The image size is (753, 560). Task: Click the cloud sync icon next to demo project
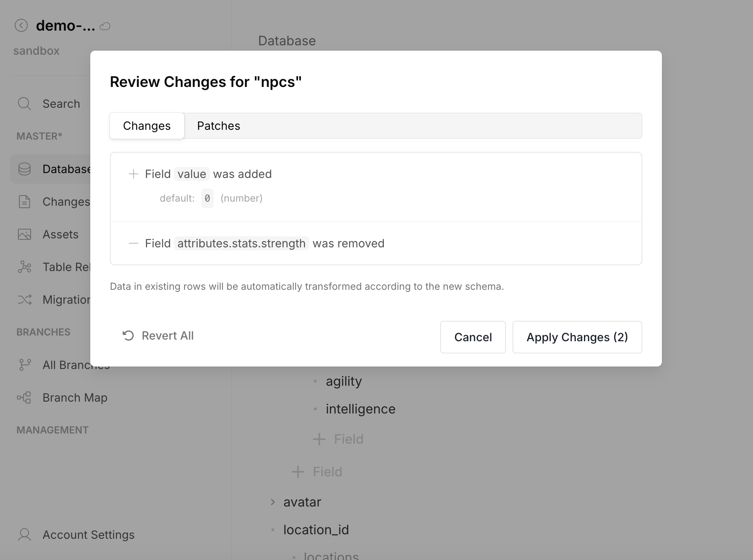[x=105, y=27]
